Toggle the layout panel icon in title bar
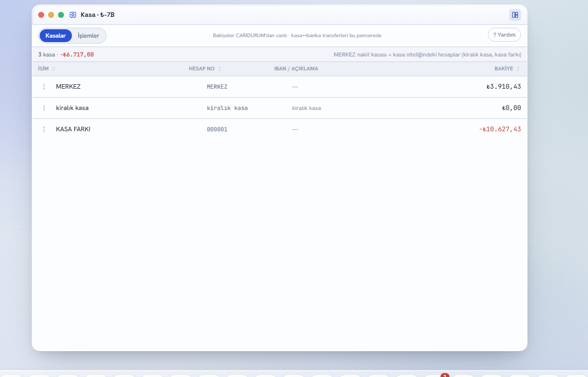The height and width of the screenshot is (377, 588). 515,15
